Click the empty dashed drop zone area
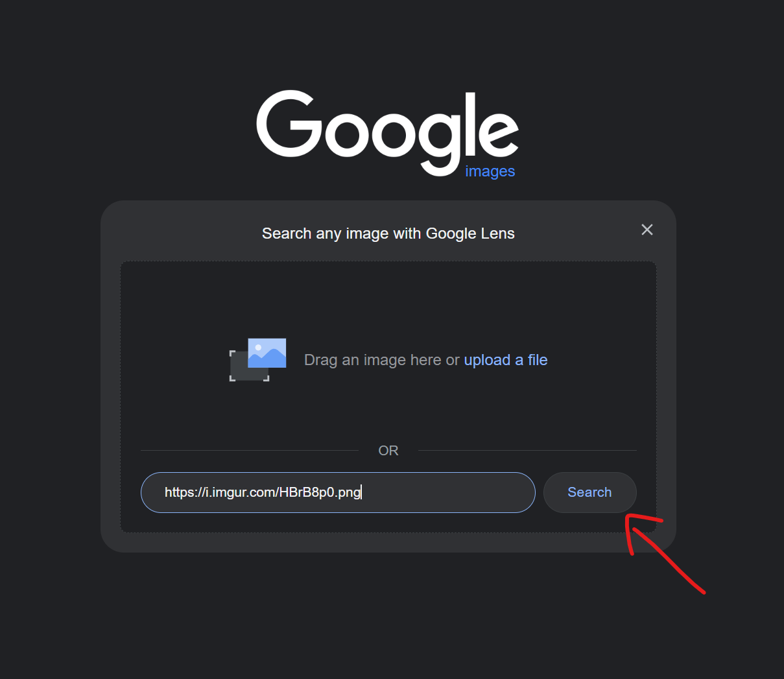The height and width of the screenshot is (679, 784). click(388, 298)
